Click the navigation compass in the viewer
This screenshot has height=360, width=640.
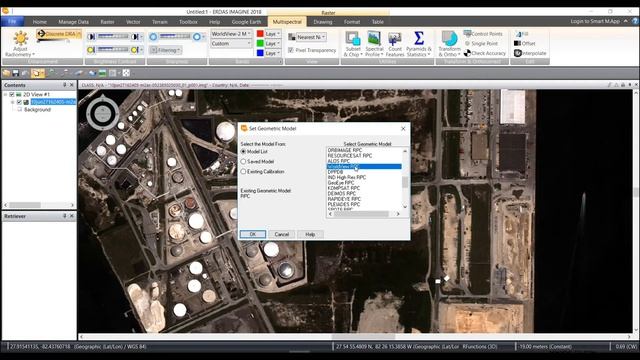(102, 113)
